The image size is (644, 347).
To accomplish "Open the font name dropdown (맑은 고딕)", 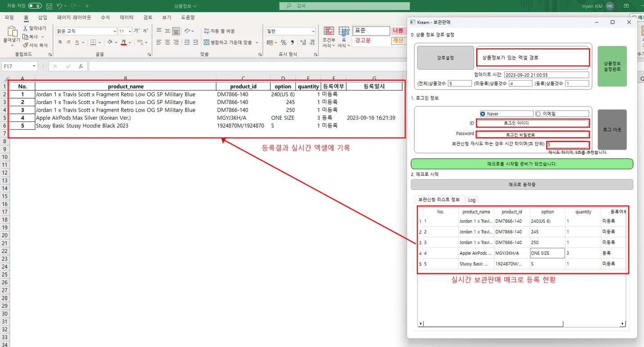I will pyautogui.click(x=114, y=31).
